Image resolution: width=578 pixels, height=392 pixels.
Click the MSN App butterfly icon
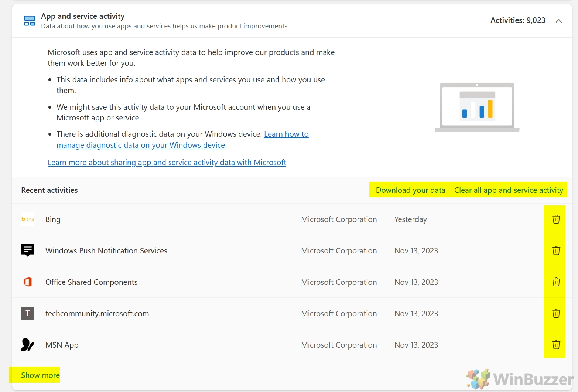click(28, 345)
